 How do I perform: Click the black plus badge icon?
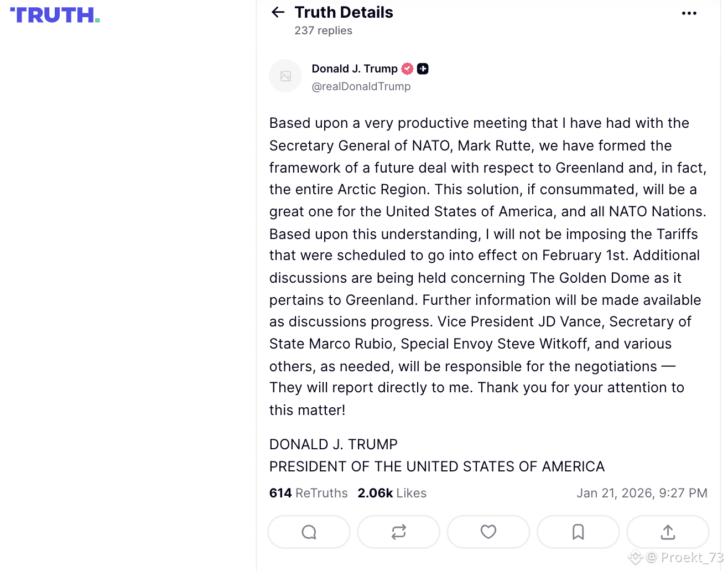point(423,69)
